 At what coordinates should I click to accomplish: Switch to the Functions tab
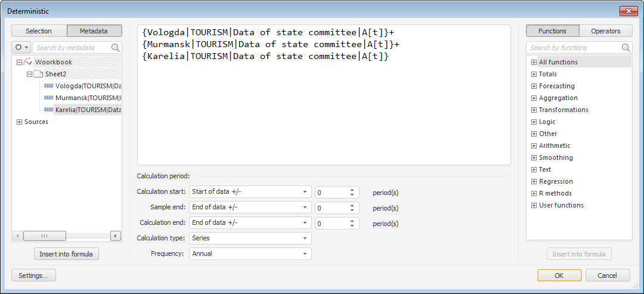[x=552, y=31]
